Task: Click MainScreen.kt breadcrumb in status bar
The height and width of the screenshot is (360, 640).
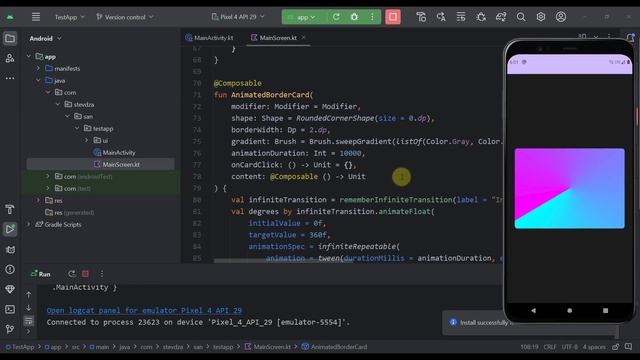Action: [x=268, y=347]
